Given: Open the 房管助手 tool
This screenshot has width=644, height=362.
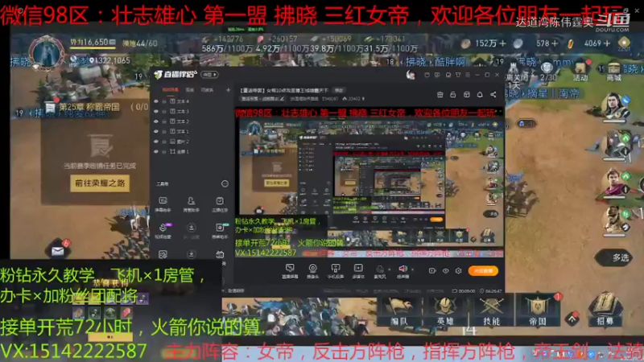Looking at the screenshot, I should pos(191,204).
